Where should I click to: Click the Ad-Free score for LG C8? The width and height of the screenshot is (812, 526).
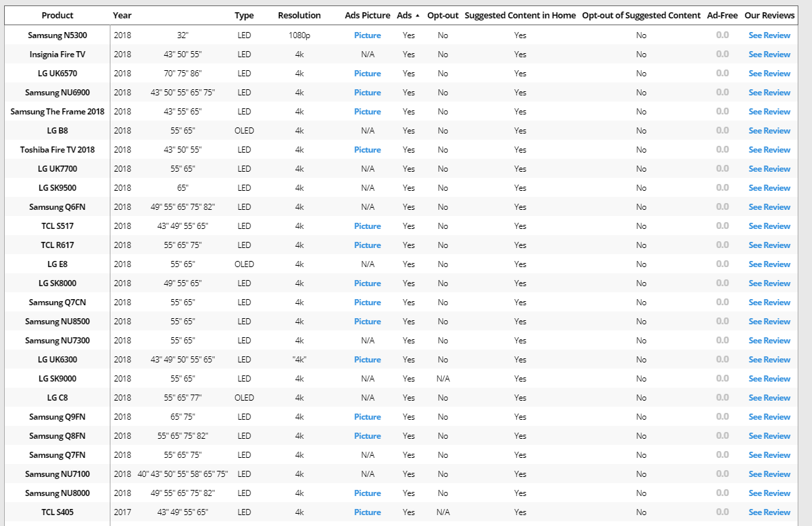pos(722,398)
